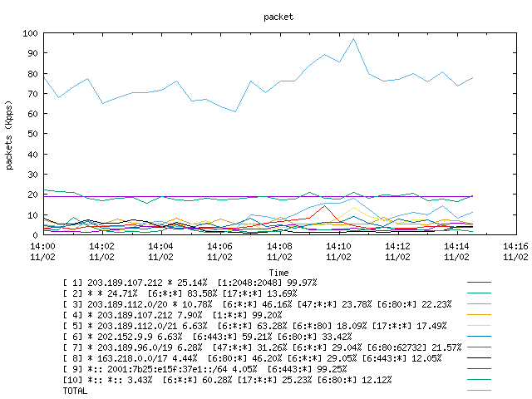Click the 14:06 11/02 x-axis tick label

point(219,251)
